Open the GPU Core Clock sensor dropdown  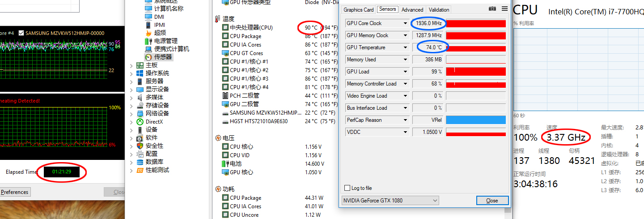point(406,23)
